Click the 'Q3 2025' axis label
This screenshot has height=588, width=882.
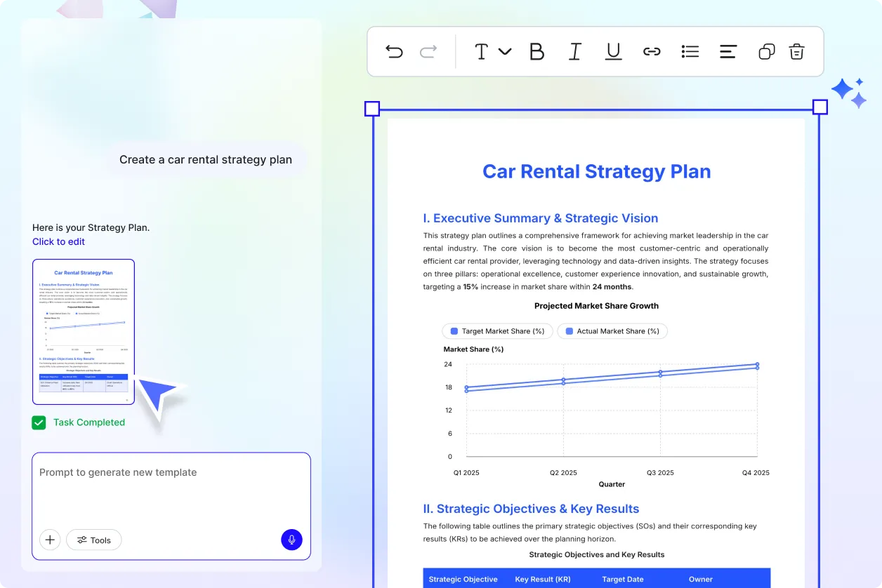click(x=660, y=473)
